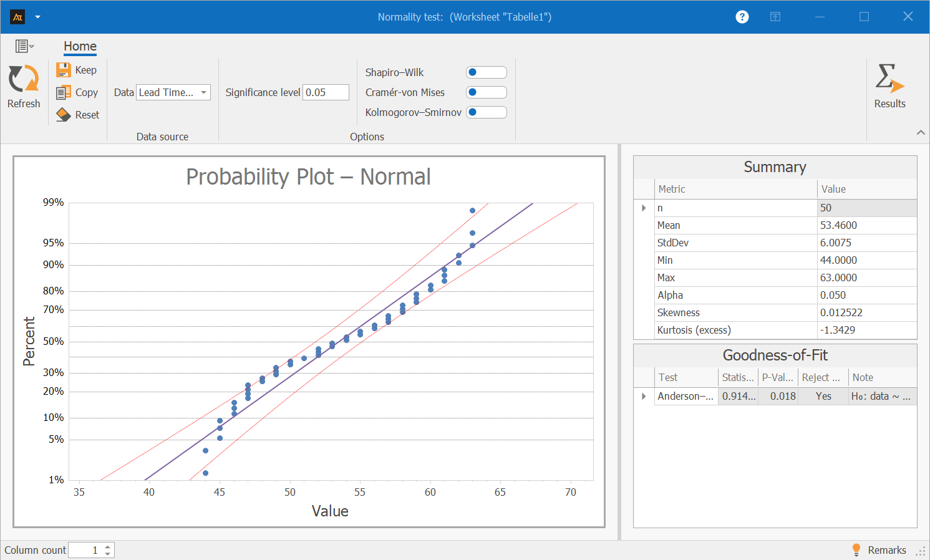Enable the Shapiro–Wilk test toggle
The height and width of the screenshot is (560, 930).
coord(486,72)
